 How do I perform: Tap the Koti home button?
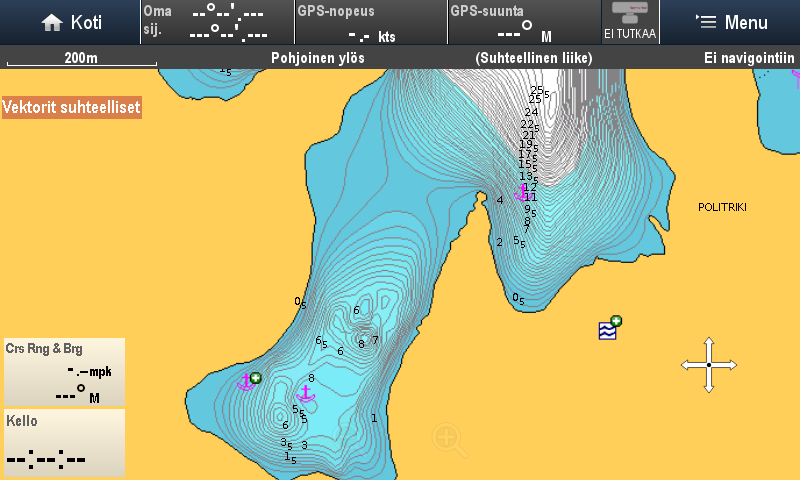[x=70, y=22]
